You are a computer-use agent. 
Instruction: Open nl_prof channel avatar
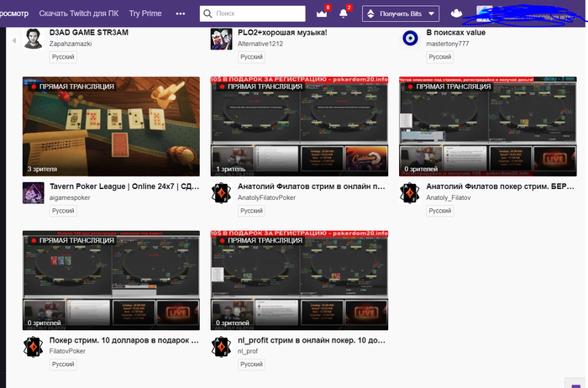click(221, 347)
